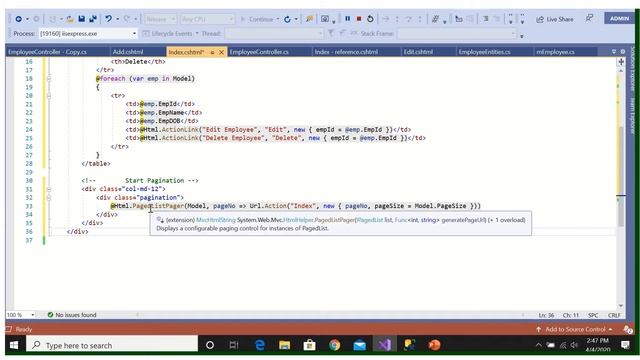Click the Navigate Backward icon

(18, 19)
